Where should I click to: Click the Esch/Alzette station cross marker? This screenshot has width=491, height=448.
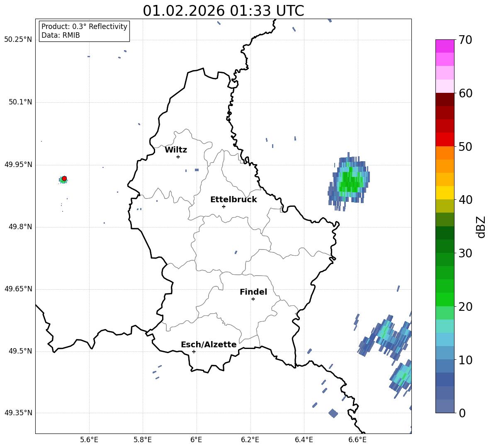point(194,351)
